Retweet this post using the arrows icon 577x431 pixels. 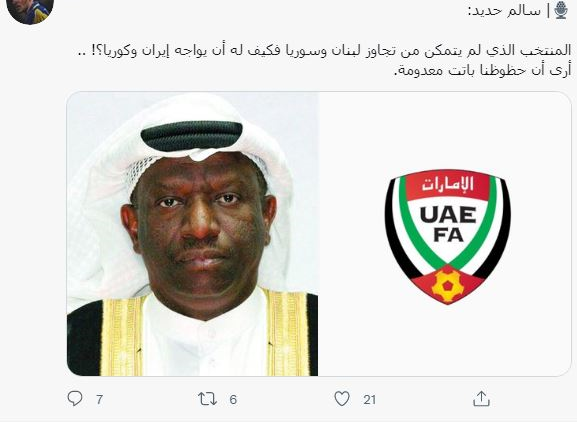coord(207,399)
